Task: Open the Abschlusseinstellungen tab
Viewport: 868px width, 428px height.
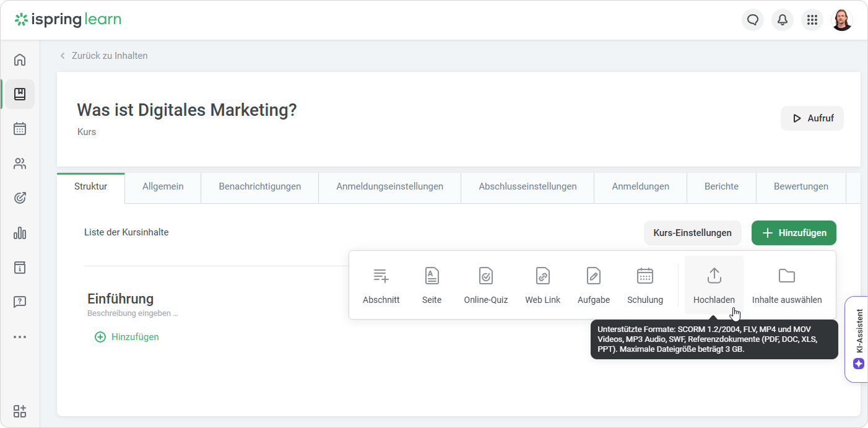Action: point(527,186)
